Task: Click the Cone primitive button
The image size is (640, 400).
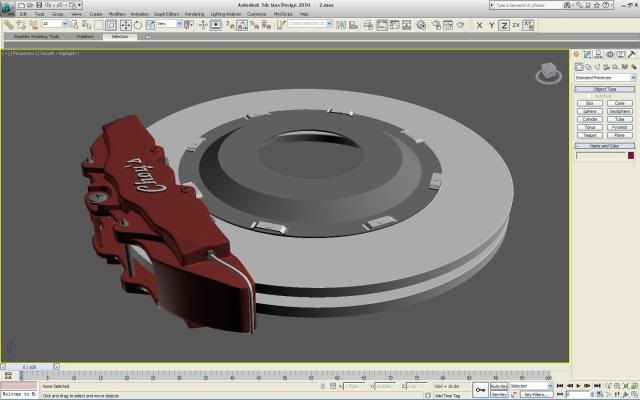Action: (620, 103)
